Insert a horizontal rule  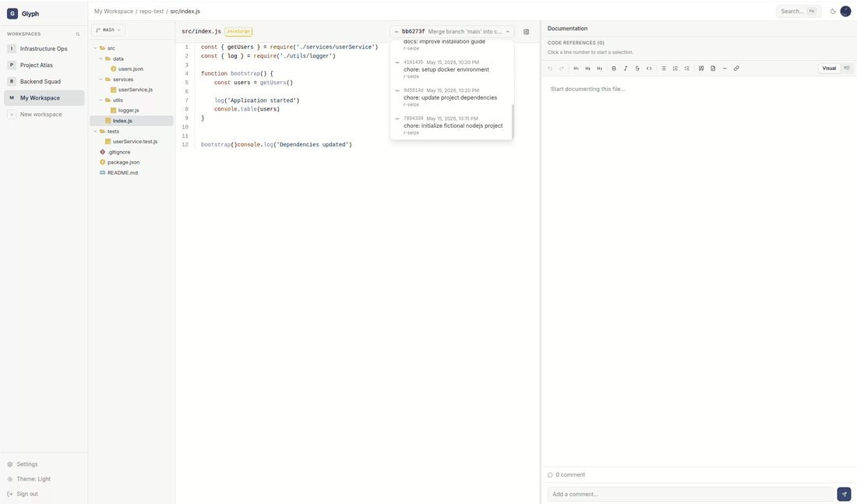725,69
